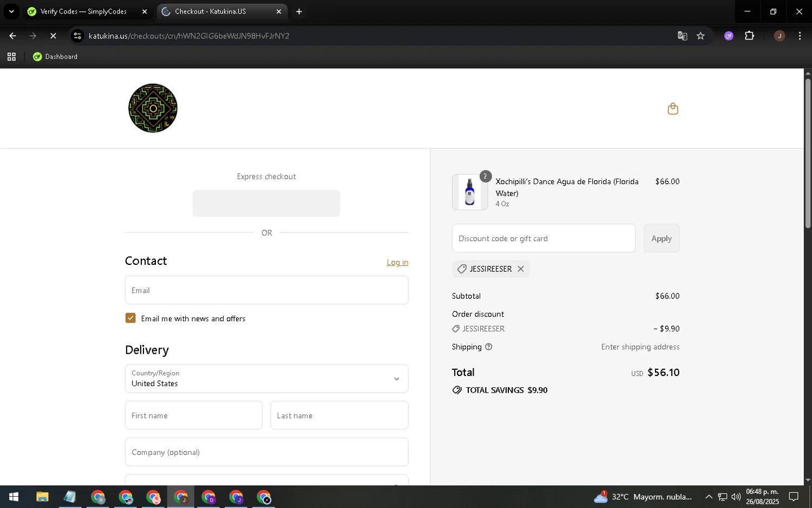812x508 pixels.
Task: Open the Windows notification center
Action: pos(794,497)
